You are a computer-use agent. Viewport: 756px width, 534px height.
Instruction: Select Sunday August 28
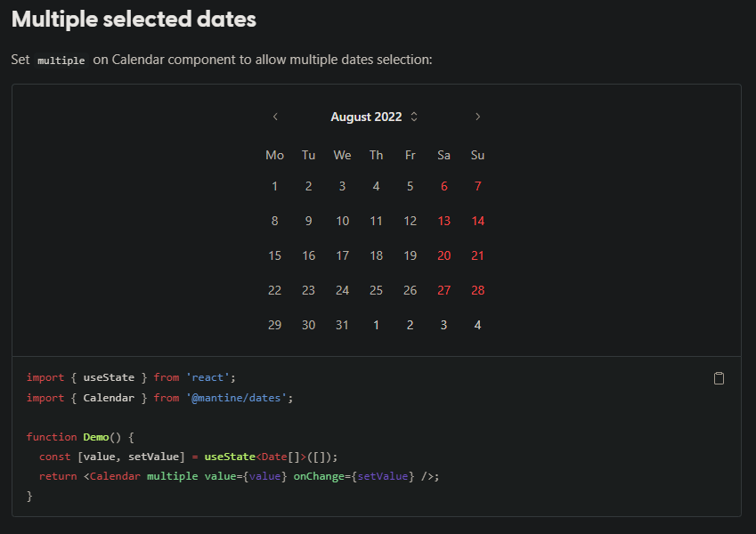[478, 290]
